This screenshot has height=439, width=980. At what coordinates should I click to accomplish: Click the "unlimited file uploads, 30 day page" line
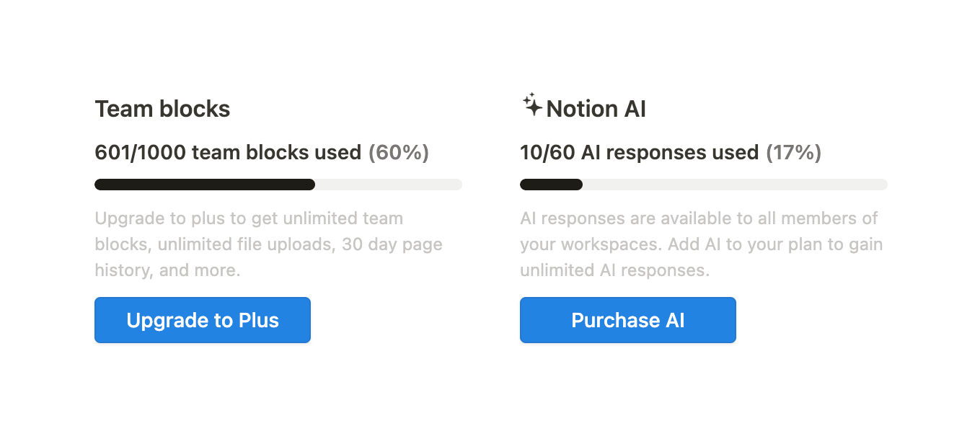coord(299,244)
